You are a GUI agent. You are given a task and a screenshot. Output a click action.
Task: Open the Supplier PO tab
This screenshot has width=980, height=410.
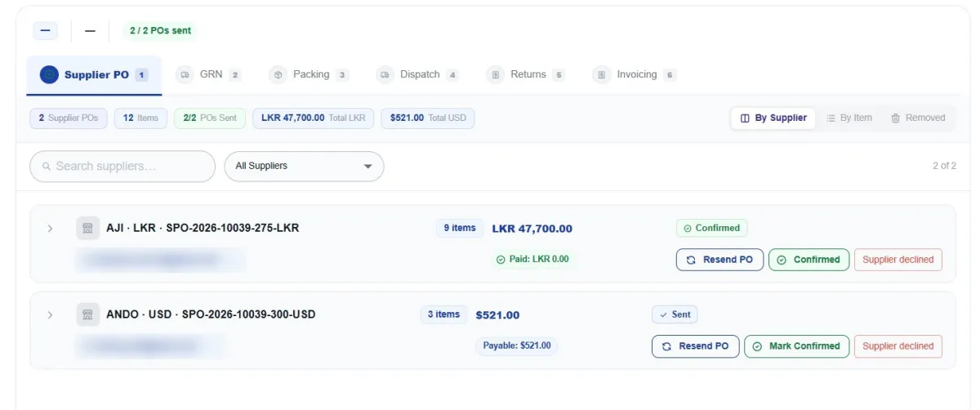click(x=94, y=74)
